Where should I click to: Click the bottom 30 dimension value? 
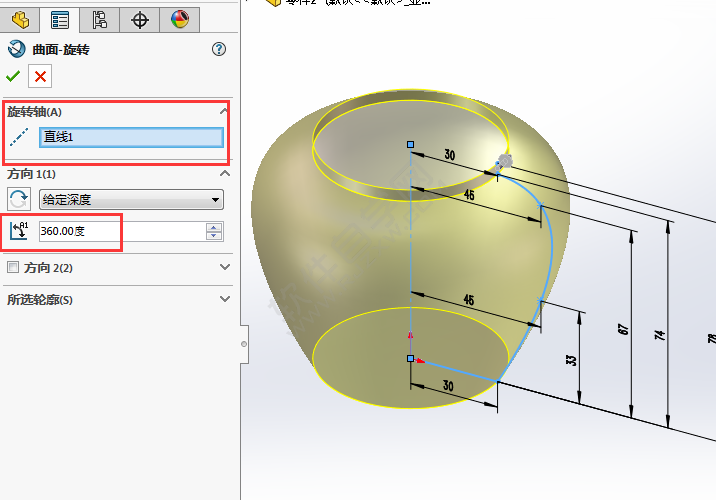pyautogui.click(x=448, y=386)
